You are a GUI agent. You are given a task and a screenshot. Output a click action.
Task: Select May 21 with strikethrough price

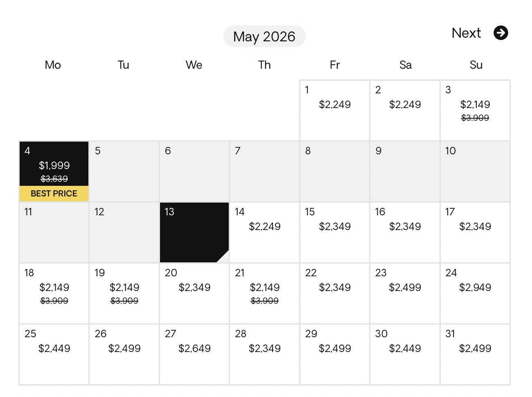[264, 293]
